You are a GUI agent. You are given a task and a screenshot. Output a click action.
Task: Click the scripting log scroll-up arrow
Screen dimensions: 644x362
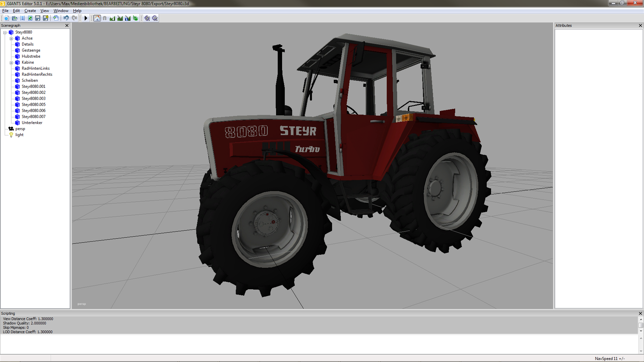641,319
